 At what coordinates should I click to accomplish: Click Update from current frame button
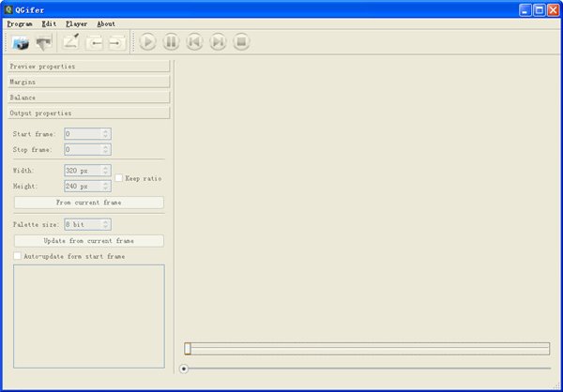click(x=88, y=241)
